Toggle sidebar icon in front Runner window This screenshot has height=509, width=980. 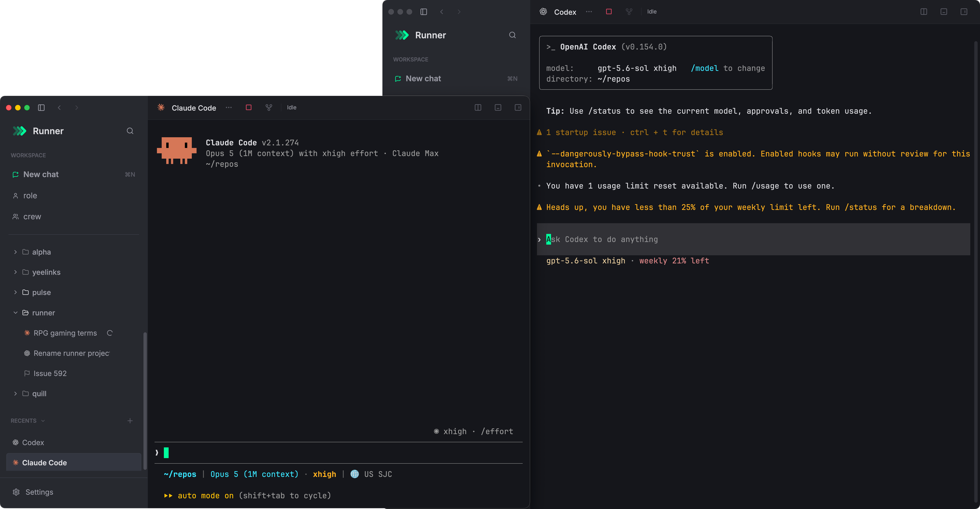(41, 108)
